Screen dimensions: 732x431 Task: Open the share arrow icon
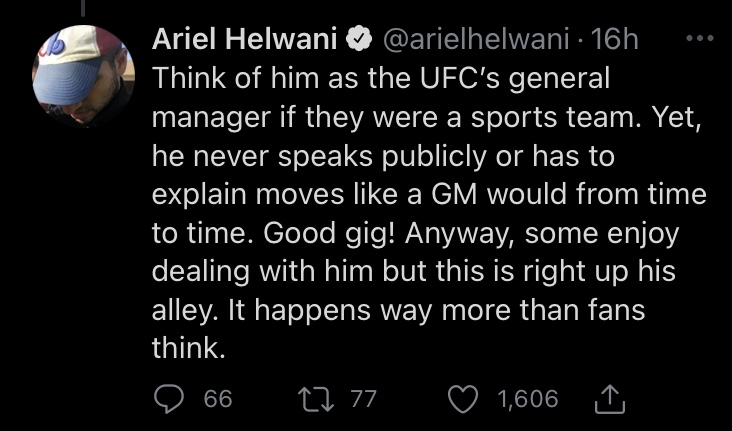coord(610,399)
